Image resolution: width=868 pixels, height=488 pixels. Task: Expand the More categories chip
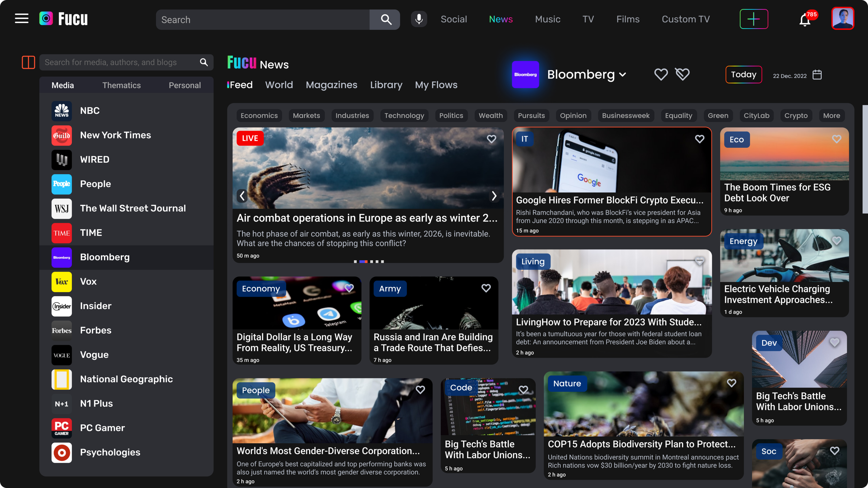coord(831,115)
